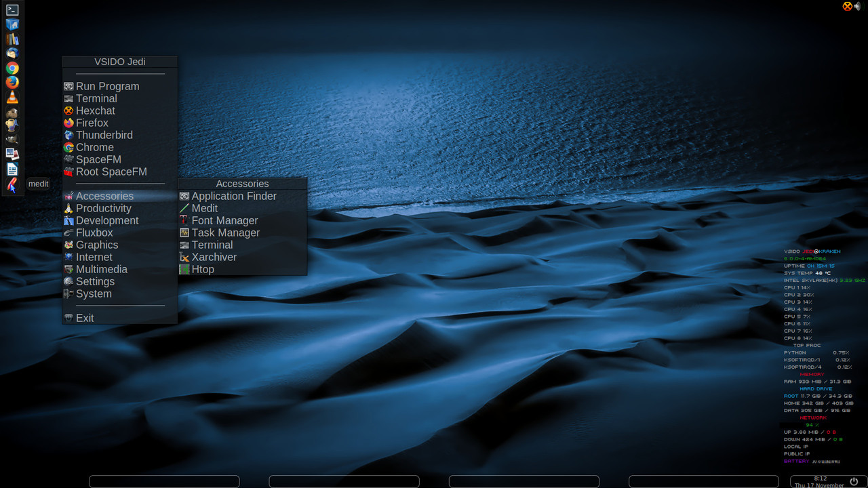
Task: Click the power button icon in bottom panel
Action: pos(854,481)
